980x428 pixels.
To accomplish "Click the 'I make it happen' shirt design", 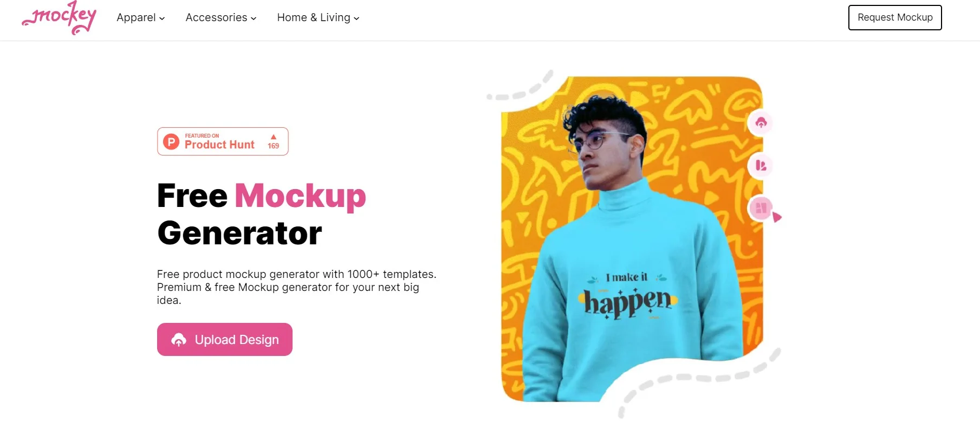I will (628, 296).
